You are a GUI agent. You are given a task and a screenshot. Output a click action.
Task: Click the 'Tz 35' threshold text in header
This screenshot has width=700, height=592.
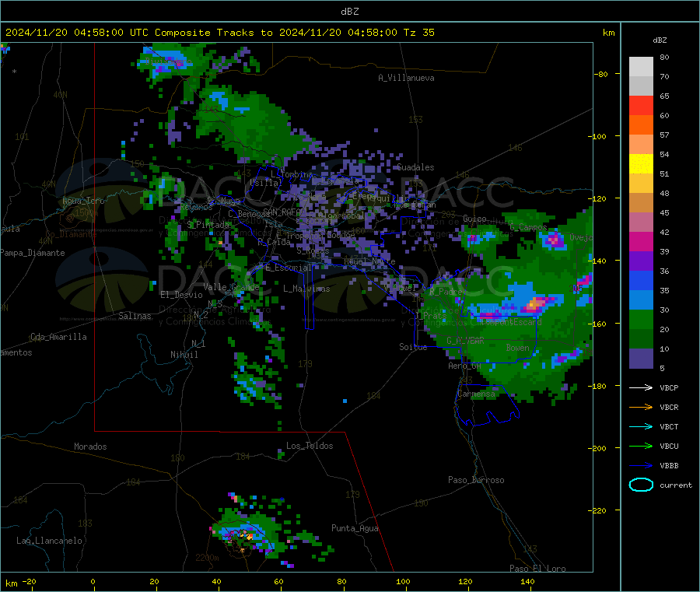click(x=418, y=33)
